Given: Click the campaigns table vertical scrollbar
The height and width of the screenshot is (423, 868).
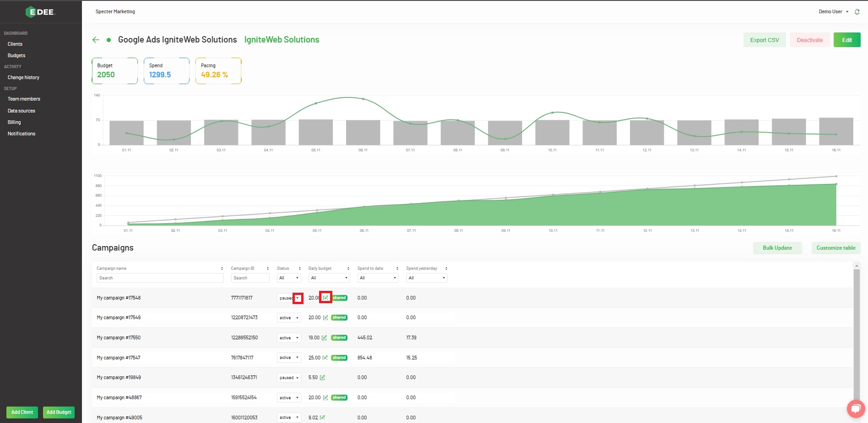Looking at the screenshot, I should tap(857, 336).
